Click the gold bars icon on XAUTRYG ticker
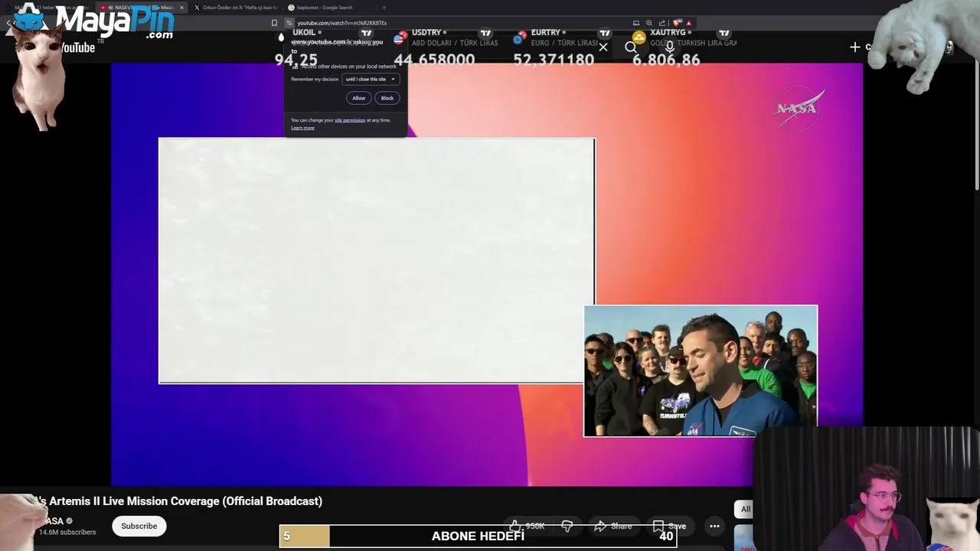 tap(639, 37)
